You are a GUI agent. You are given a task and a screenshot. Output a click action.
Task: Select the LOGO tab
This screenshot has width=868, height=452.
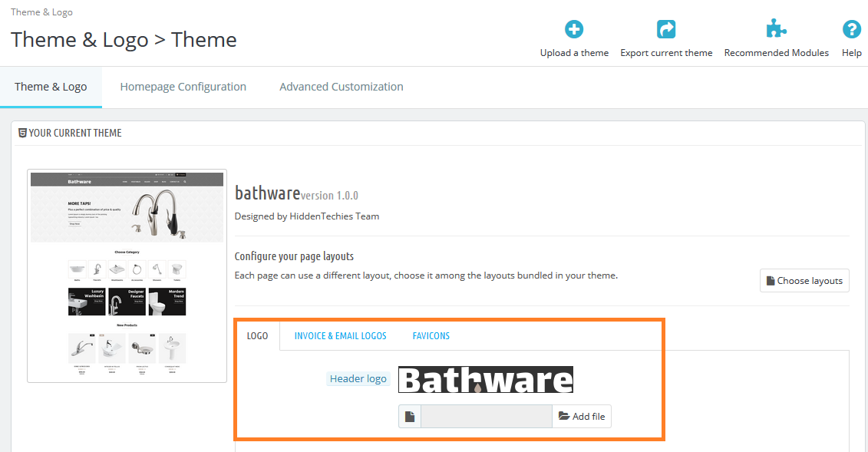[x=257, y=336]
